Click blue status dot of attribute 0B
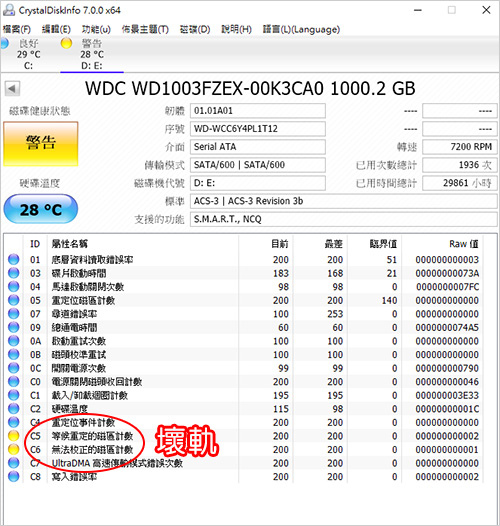500x526 pixels. tap(13, 354)
